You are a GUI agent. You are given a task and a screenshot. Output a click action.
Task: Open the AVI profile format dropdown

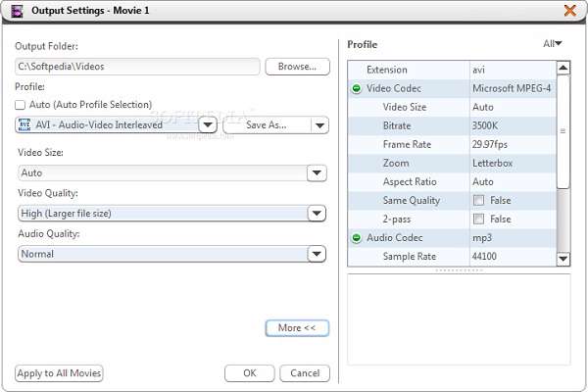click(208, 124)
